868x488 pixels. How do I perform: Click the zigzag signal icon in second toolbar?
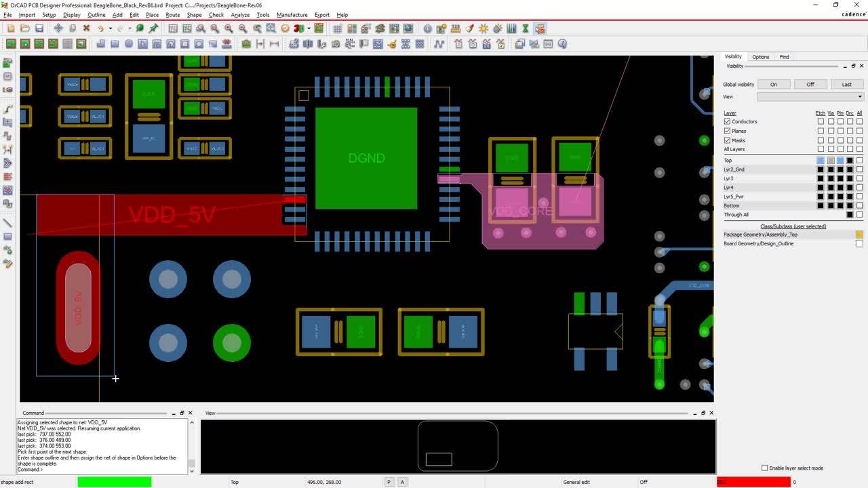(x=439, y=43)
